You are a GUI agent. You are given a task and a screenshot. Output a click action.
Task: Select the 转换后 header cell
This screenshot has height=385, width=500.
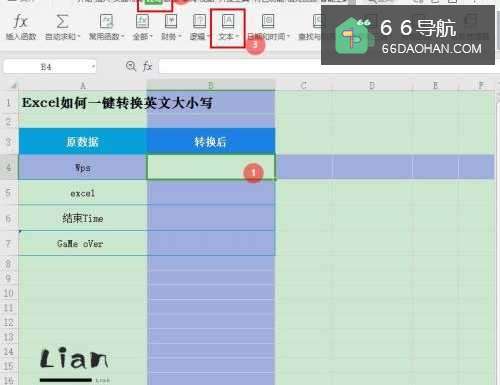[x=211, y=142]
